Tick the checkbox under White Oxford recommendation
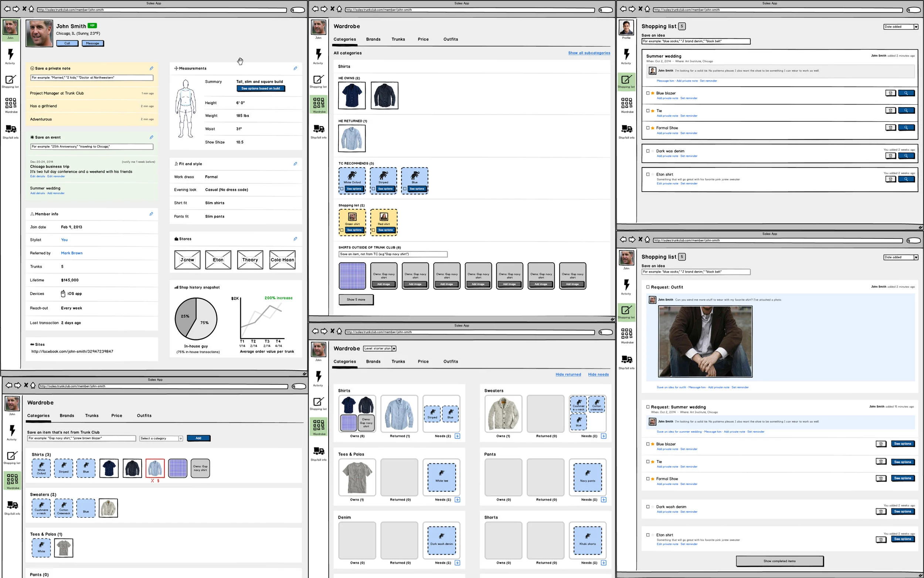This screenshot has width=924, height=578. tap(342, 189)
